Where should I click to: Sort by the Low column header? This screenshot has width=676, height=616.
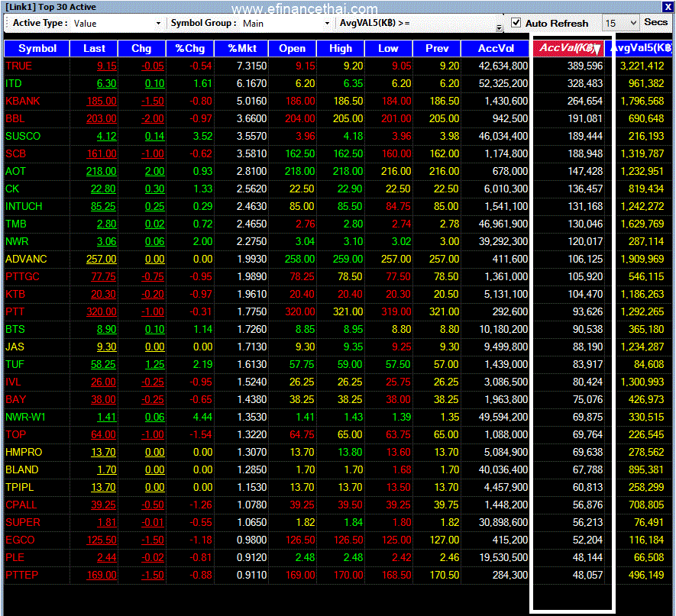tap(389, 48)
